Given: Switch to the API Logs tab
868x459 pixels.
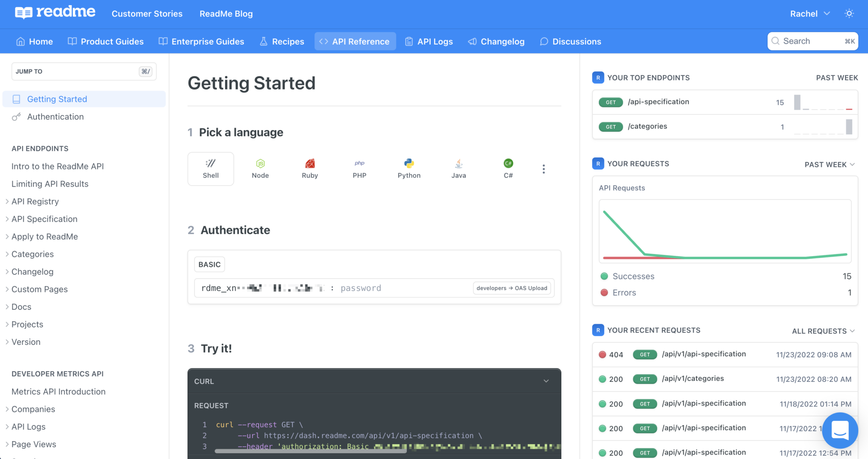Looking at the screenshot, I should (x=429, y=41).
